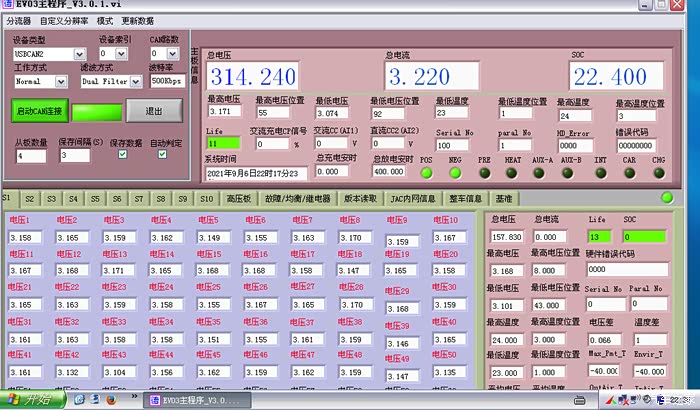Click the green Life indicator field
Viewport: 700px width, 410px height.
[x=223, y=143]
